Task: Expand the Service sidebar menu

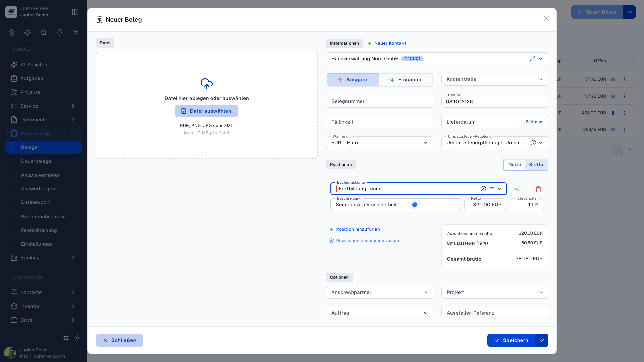Action: pyautogui.click(x=44, y=106)
